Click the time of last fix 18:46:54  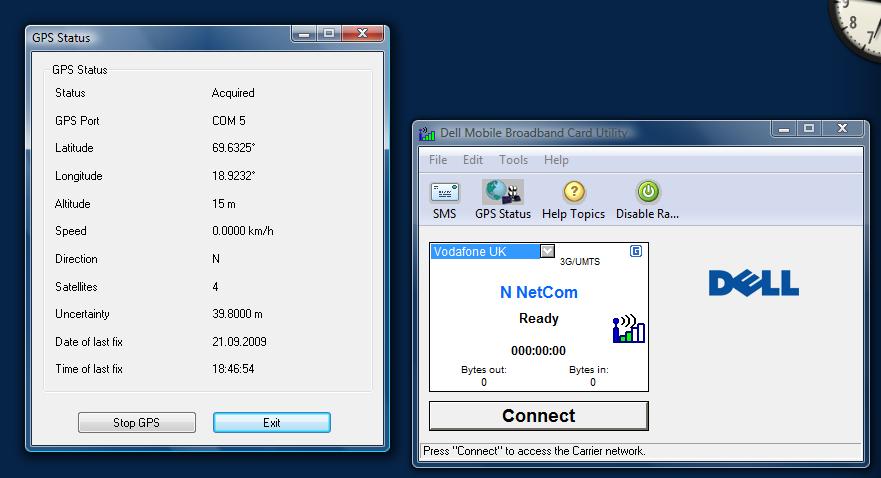[233, 369]
